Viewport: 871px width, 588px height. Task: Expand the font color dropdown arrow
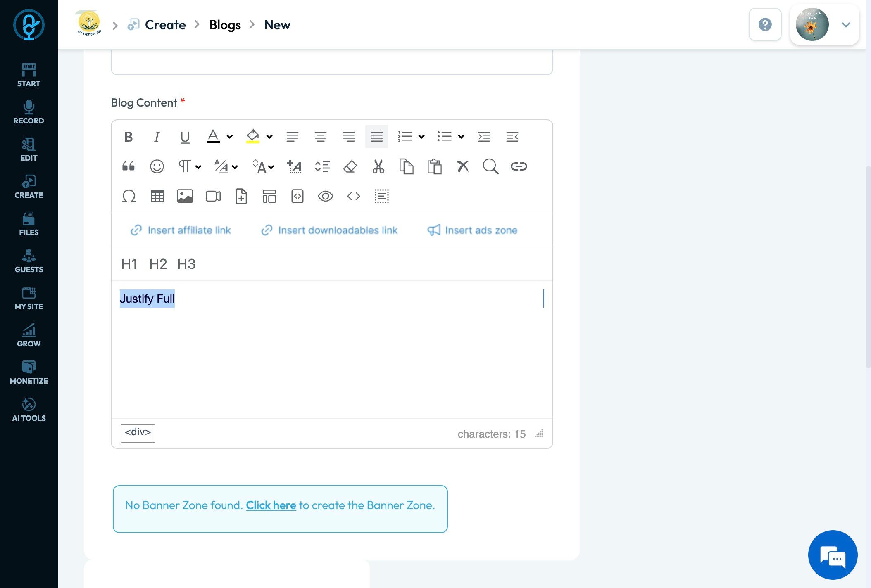coord(230,137)
